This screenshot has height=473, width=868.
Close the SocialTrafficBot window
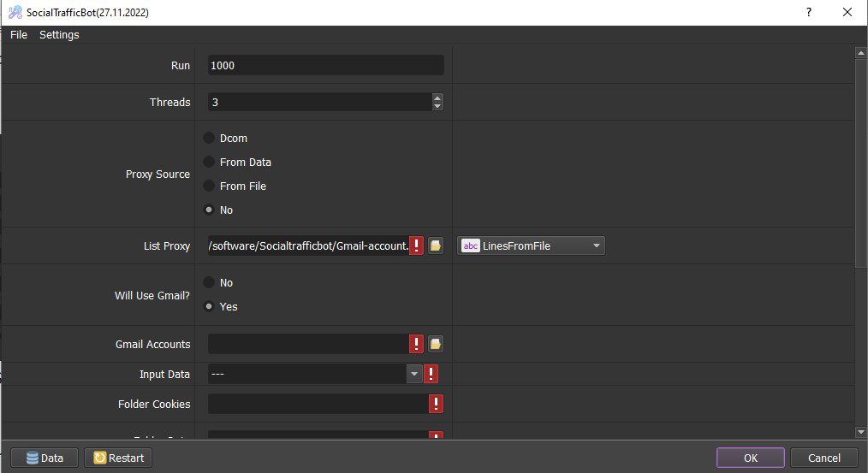847,12
